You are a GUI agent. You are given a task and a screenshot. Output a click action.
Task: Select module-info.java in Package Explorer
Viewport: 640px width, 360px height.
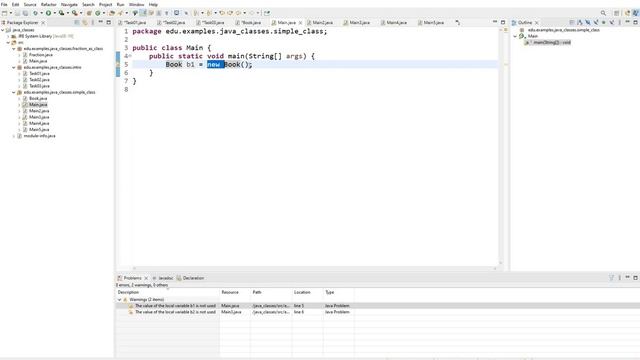39,136
